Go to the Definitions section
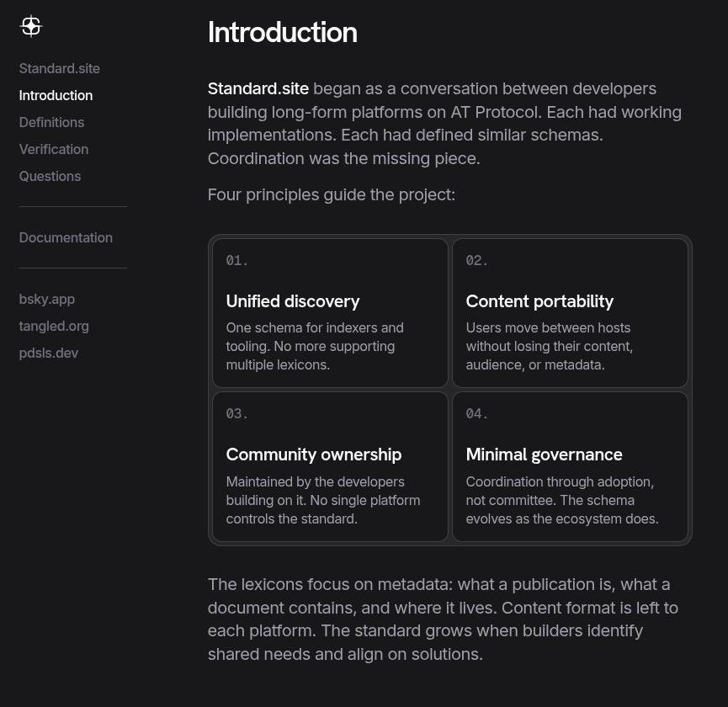728x707 pixels. [x=51, y=122]
